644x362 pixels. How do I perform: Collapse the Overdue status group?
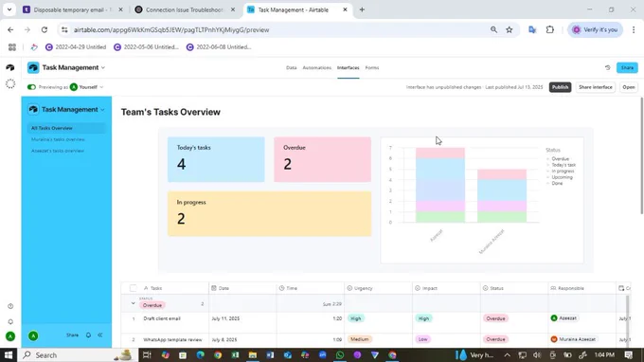[134, 303]
